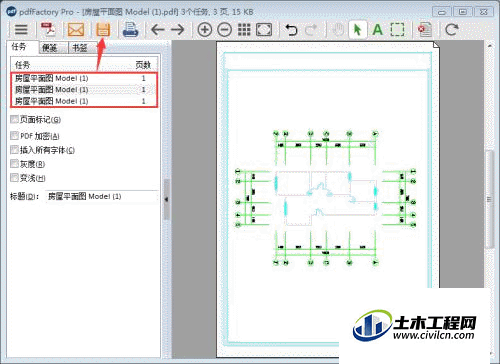Undo the last action
The height and width of the screenshot is (364, 500).
coord(291,30)
